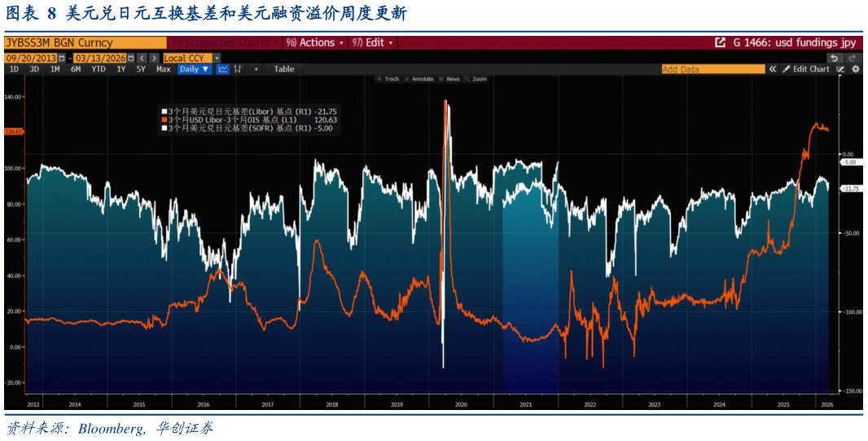Toggle the orange USD Libor-OIS legend swatch

pyautogui.click(x=164, y=120)
